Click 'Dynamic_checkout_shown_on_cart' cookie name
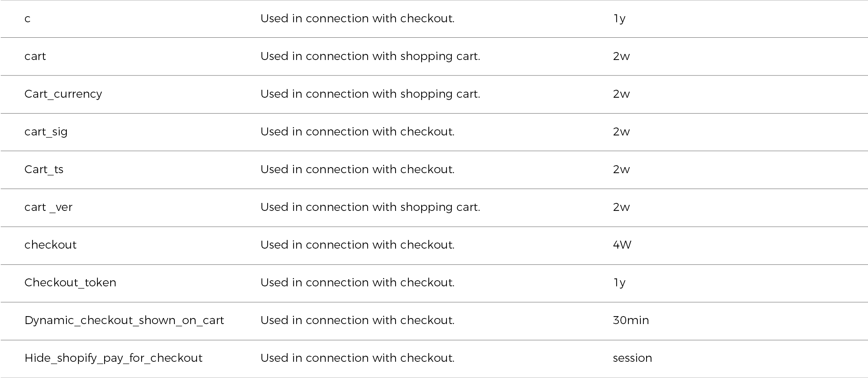 click(x=124, y=320)
